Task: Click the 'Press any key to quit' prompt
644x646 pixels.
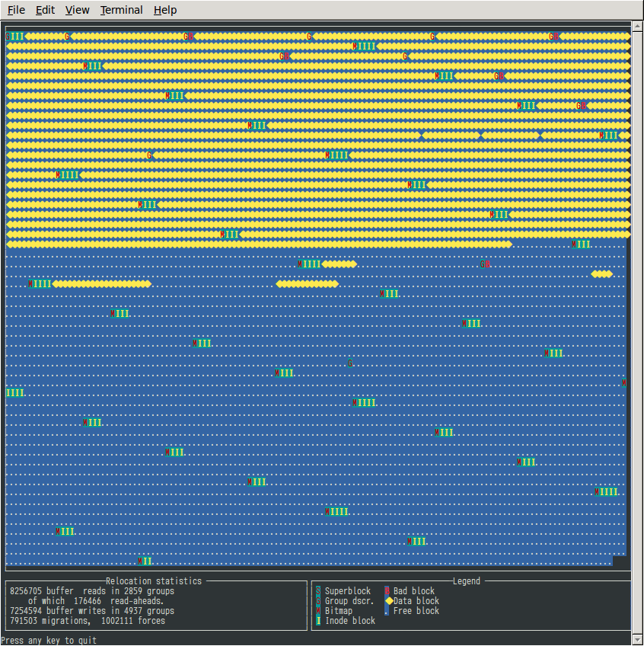Action: [x=49, y=641]
